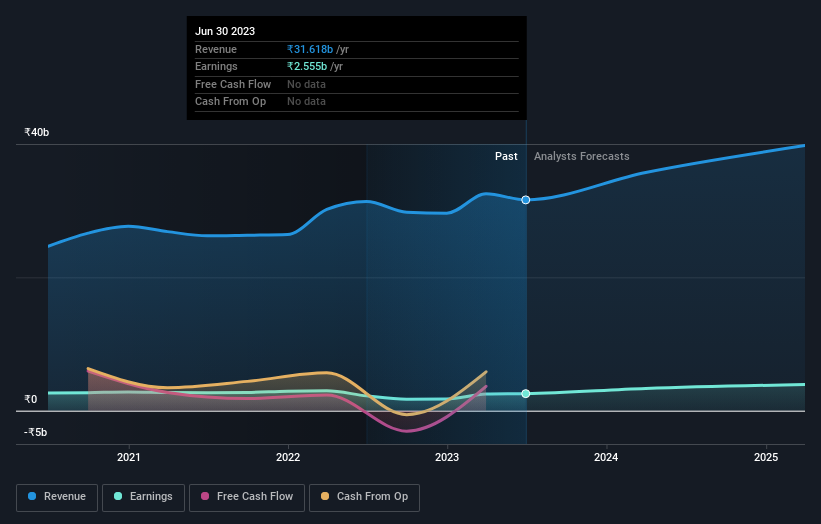Click the Analysts Forecasts label
This screenshot has height=524, width=821.
click(582, 156)
